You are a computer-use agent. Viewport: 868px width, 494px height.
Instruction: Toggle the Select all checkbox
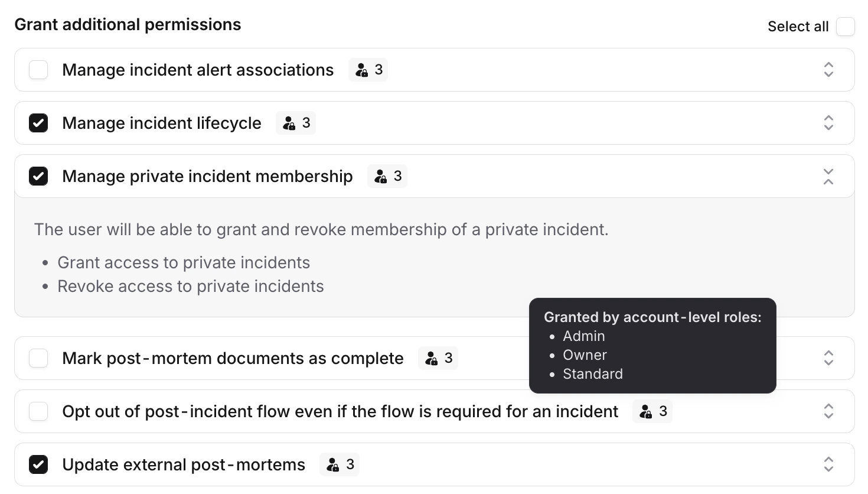tap(846, 27)
